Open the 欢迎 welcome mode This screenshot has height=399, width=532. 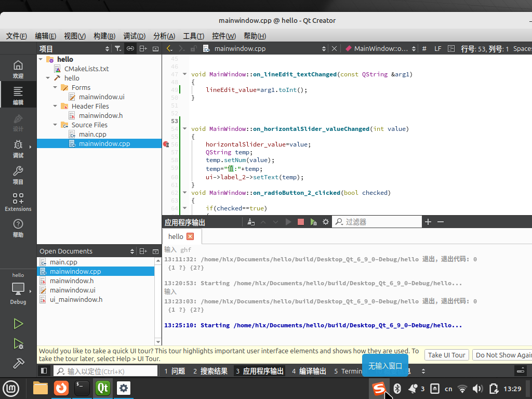(x=18, y=69)
